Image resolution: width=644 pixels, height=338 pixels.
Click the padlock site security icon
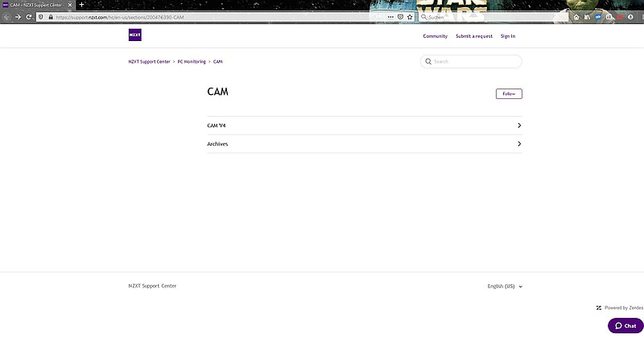[x=51, y=17]
